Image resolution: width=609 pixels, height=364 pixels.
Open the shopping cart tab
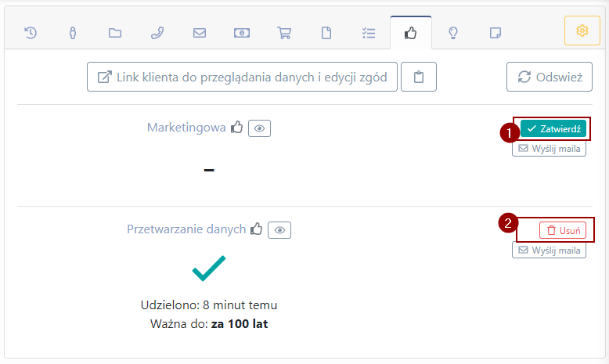tap(284, 33)
